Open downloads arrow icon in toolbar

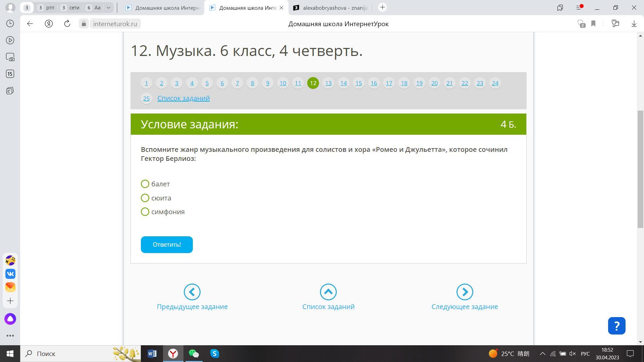pos(634,23)
